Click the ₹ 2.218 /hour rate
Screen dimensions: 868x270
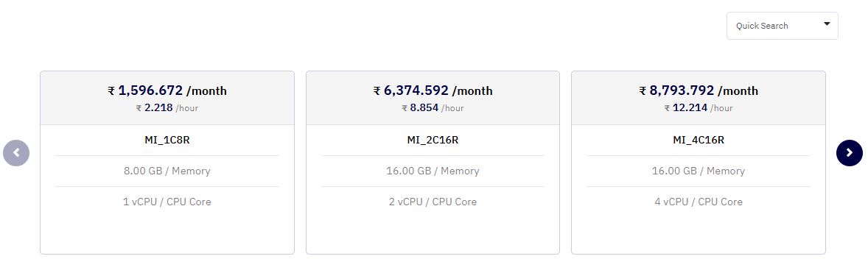pos(167,108)
